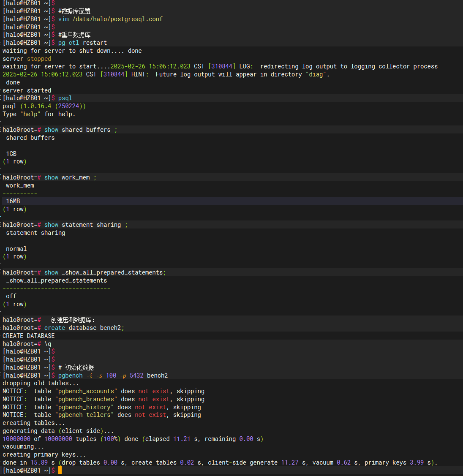463x476 pixels.
Task: Select the "#重启数据库" comment line
Action: point(74,35)
